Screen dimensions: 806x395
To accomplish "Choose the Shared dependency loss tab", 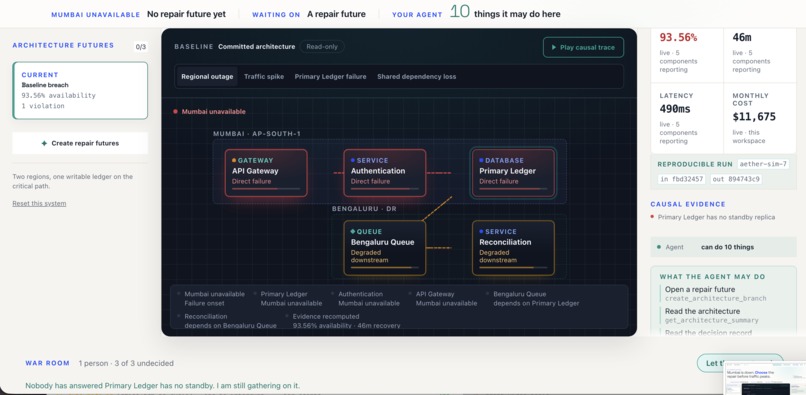I will [x=416, y=77].
